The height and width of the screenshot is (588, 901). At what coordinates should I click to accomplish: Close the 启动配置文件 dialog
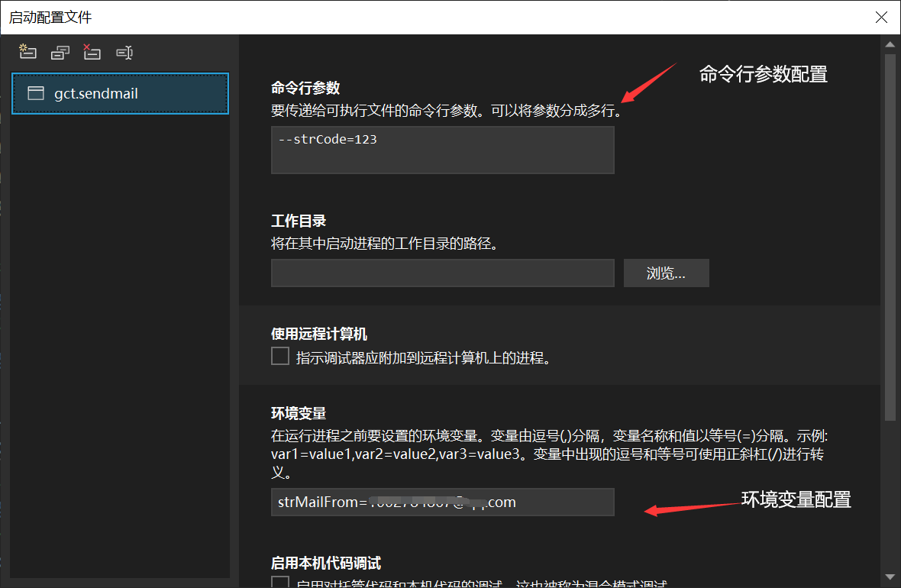pos(881,17)
